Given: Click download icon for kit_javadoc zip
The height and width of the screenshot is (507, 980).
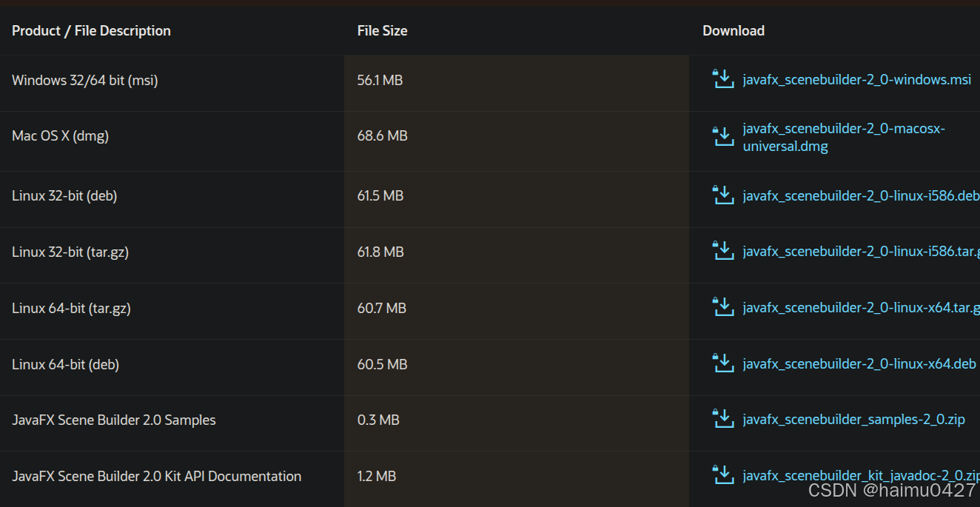Looking at the screenshot, I should [722, 474].
